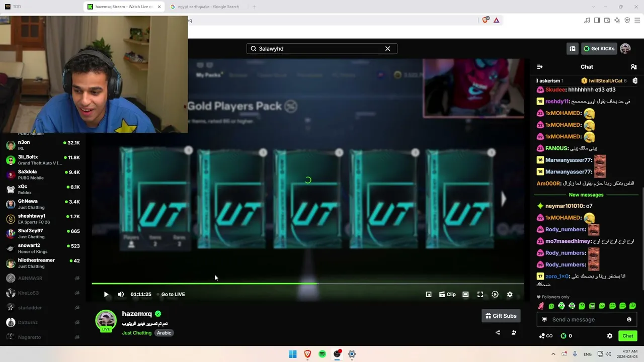Play the paused stream video
Screen dimensions: 644x362
click(106, 294)
